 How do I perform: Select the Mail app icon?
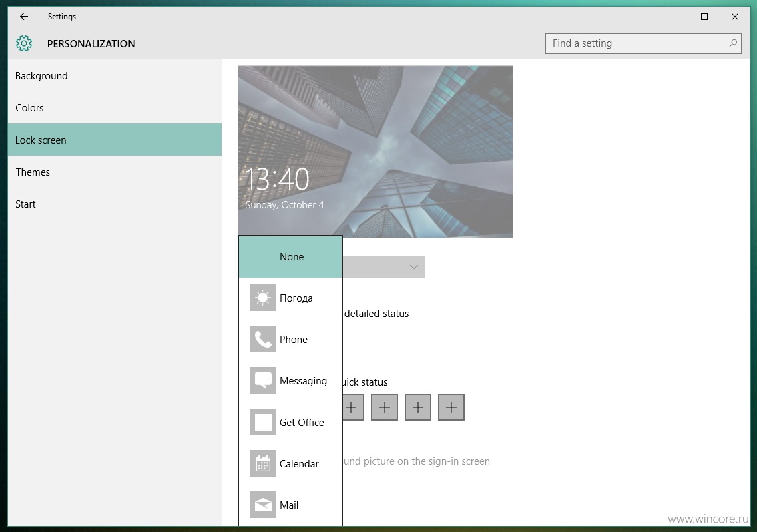262,505
